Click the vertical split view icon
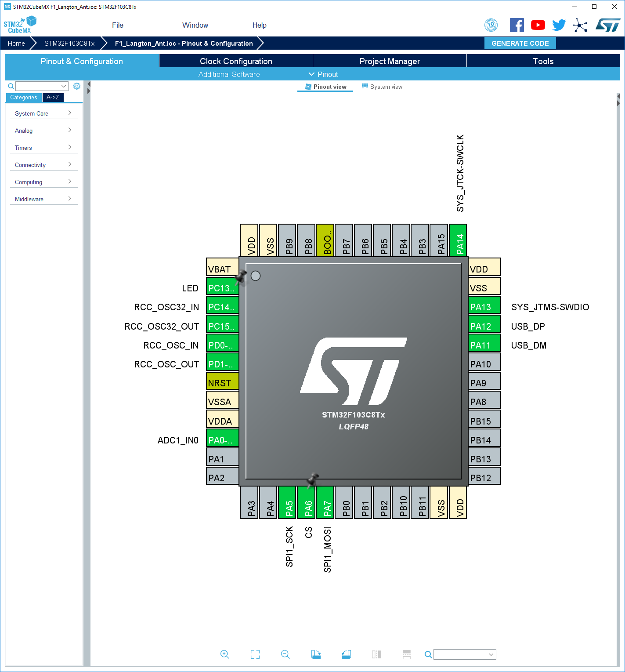This screenshot has width=625, height=672. (x=376, y=654)
